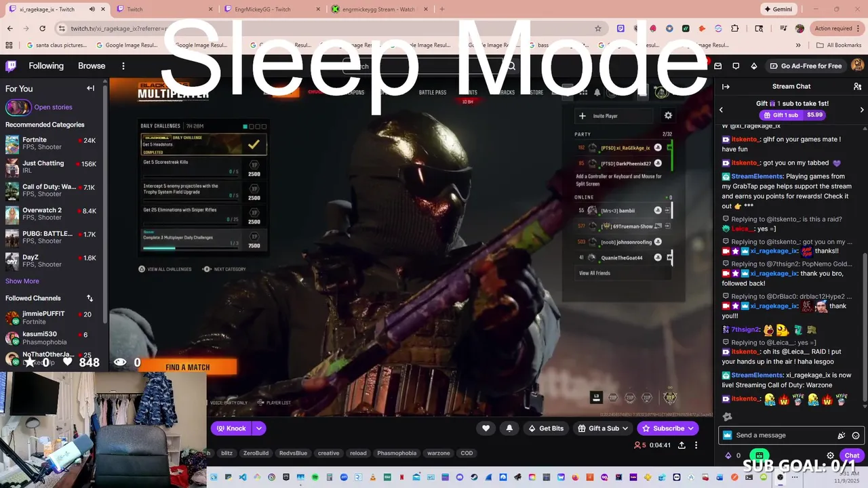Click the green rewards icon under chat
Screen dimensions: 868x488
tap(759, 455)
